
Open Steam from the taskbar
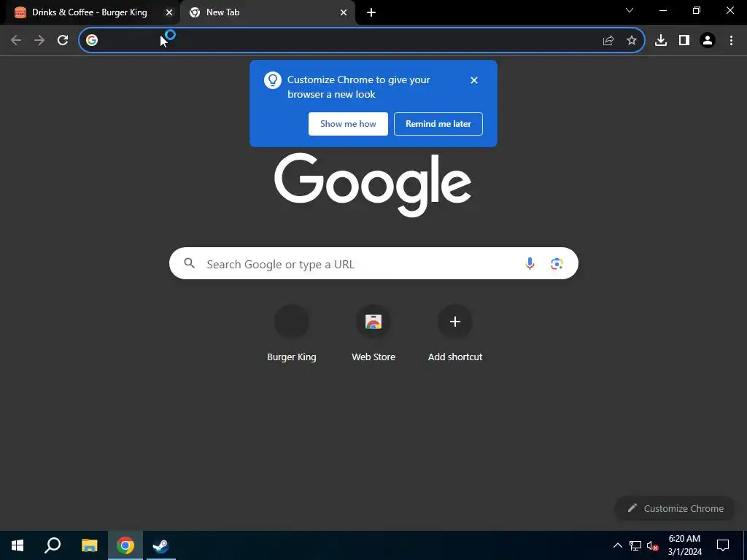coord(161,545)
